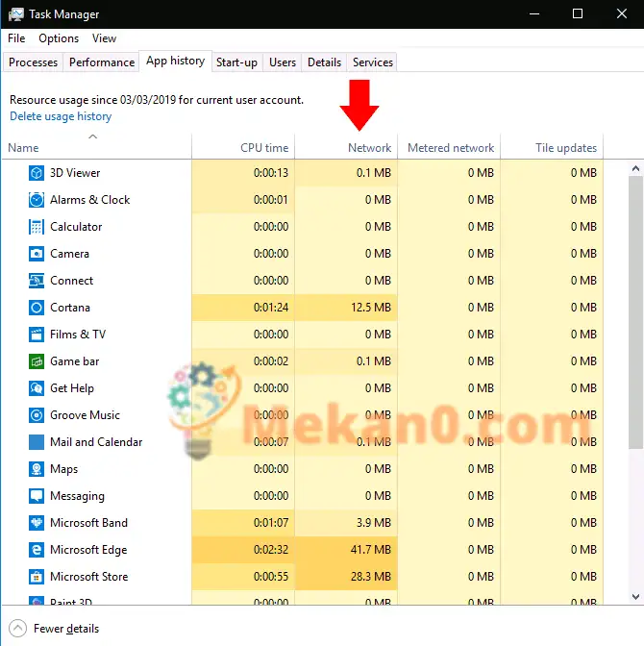Maximize the Task Manager window
This screenshot has height=646, width=644.
click(x=578, y=14)
